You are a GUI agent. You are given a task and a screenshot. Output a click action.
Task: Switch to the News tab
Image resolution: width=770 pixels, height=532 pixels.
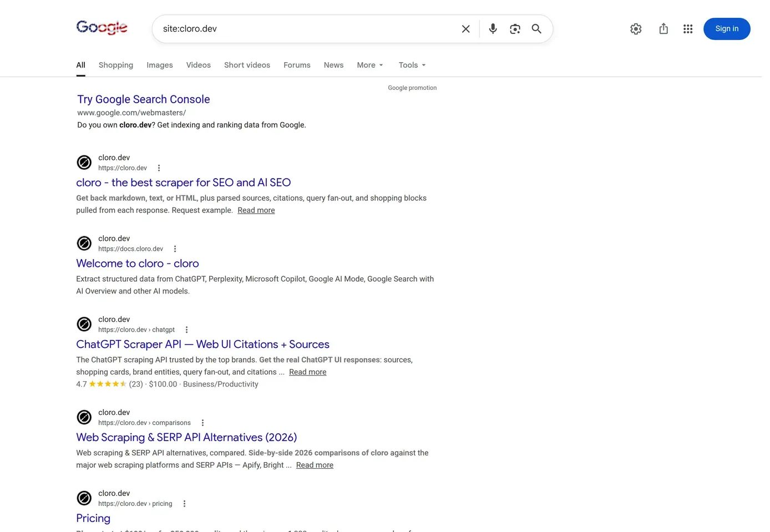pyautogui.click(x=334, y=65)
